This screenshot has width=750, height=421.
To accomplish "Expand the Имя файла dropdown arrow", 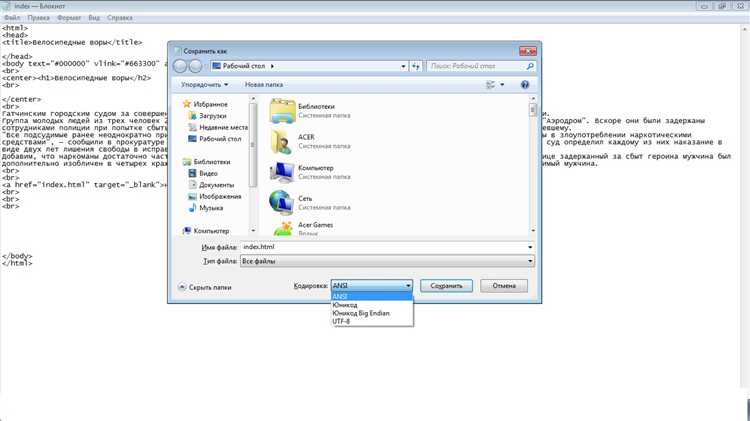I will point(530,247).
